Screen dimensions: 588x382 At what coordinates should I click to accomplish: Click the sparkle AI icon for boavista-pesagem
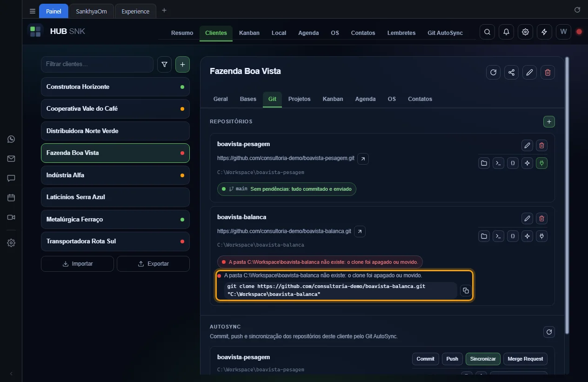pyautogui.click(x=527, y=163)
